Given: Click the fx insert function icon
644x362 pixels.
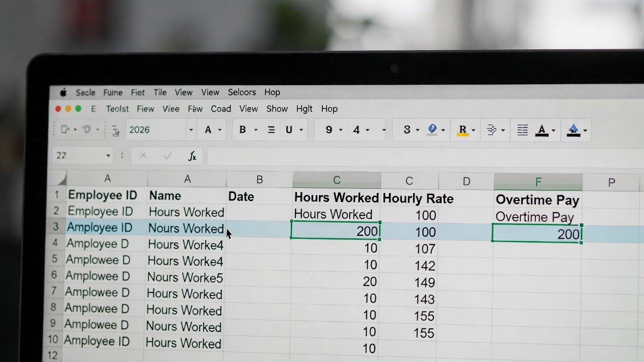Looking at the screenshot, I should (x=192, y=156).
